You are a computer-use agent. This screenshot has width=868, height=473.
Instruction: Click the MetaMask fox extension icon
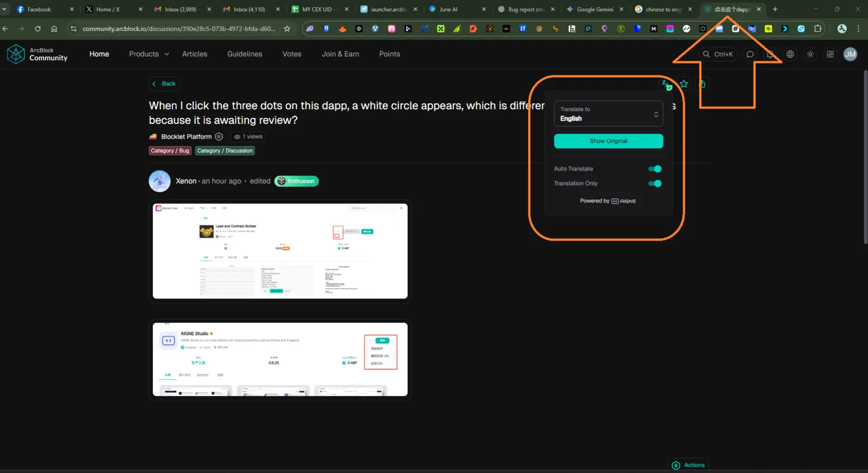pos(342,29)
